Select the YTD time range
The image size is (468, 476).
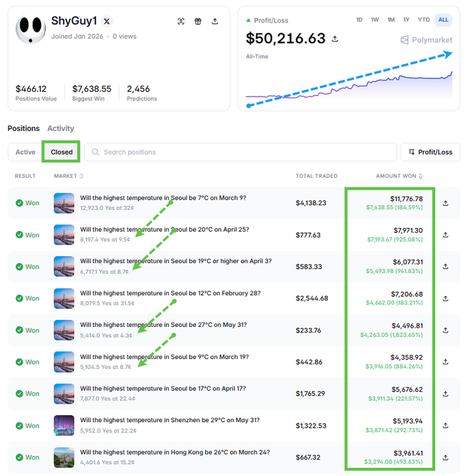coord(424,20)
